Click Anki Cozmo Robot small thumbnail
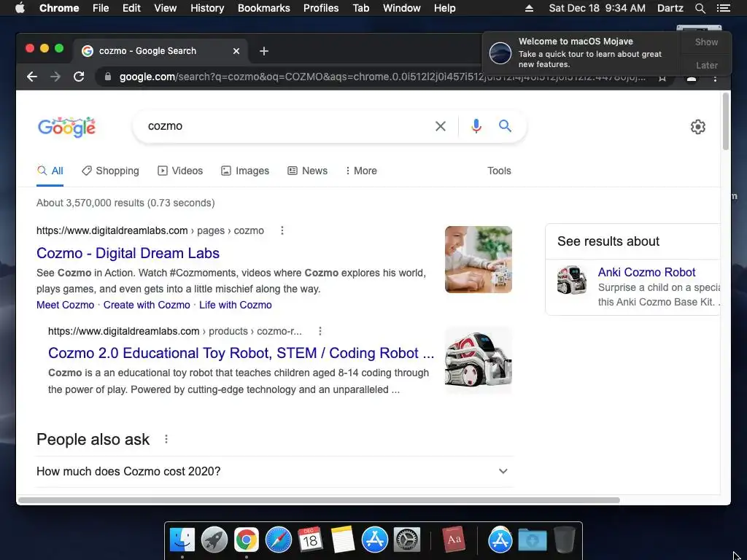 [x=572, y=280]
